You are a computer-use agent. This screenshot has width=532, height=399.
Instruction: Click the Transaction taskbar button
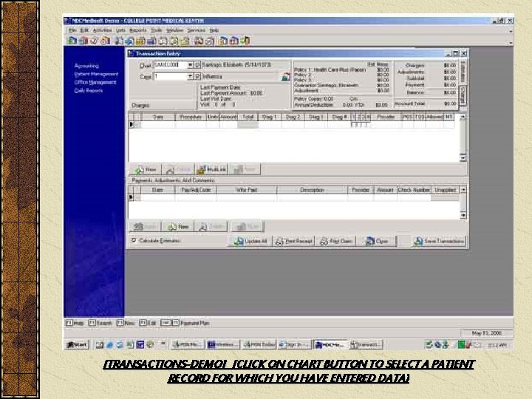tap(366, 345)
